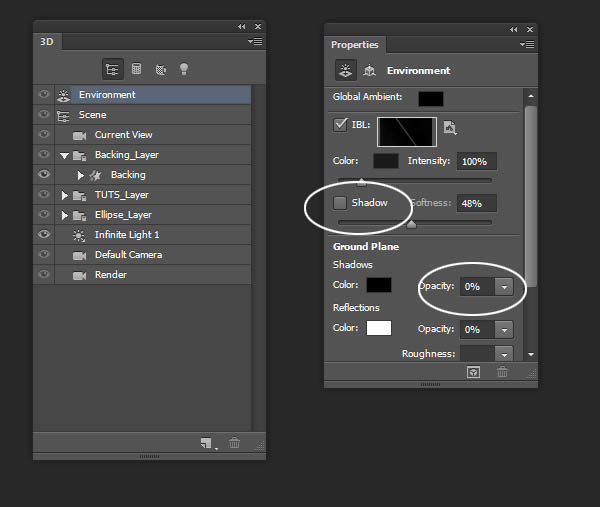
Task: Open the Properties panel flyout menu
Action: (527, 44)
